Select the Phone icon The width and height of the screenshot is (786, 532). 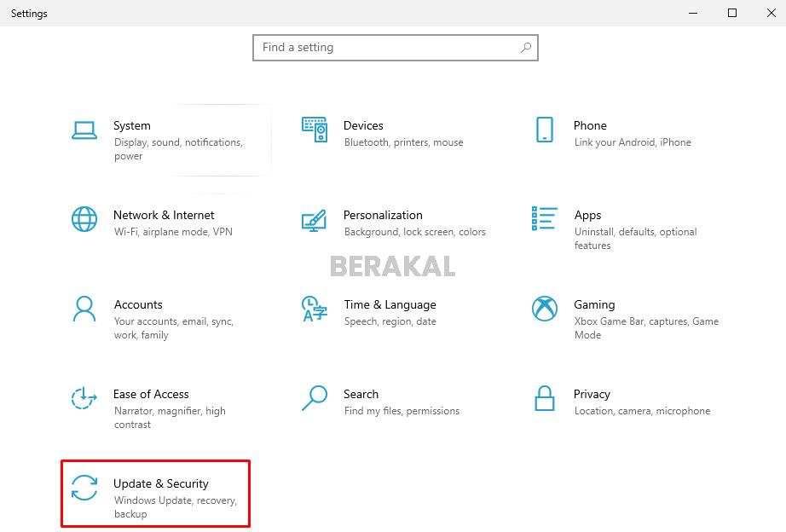coord(545,130)
